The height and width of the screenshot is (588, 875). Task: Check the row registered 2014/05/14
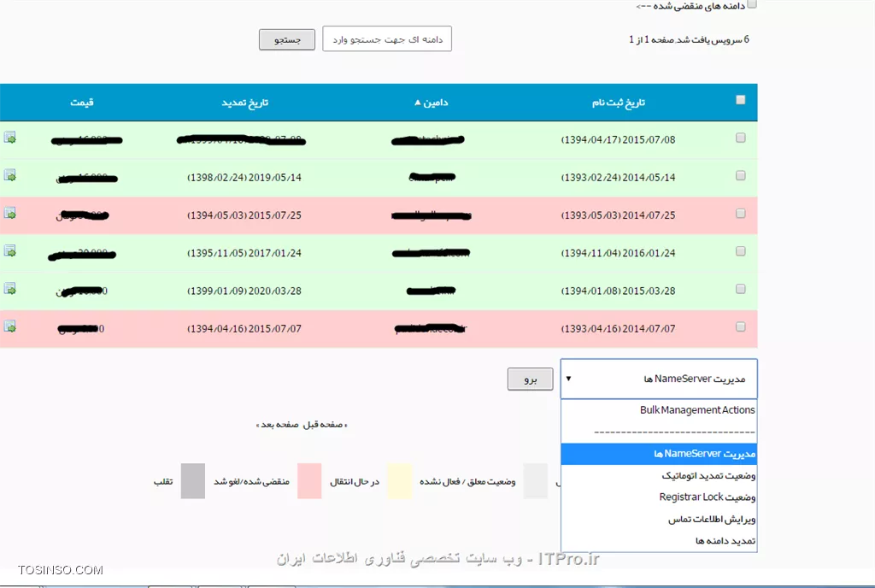point(741,176)
